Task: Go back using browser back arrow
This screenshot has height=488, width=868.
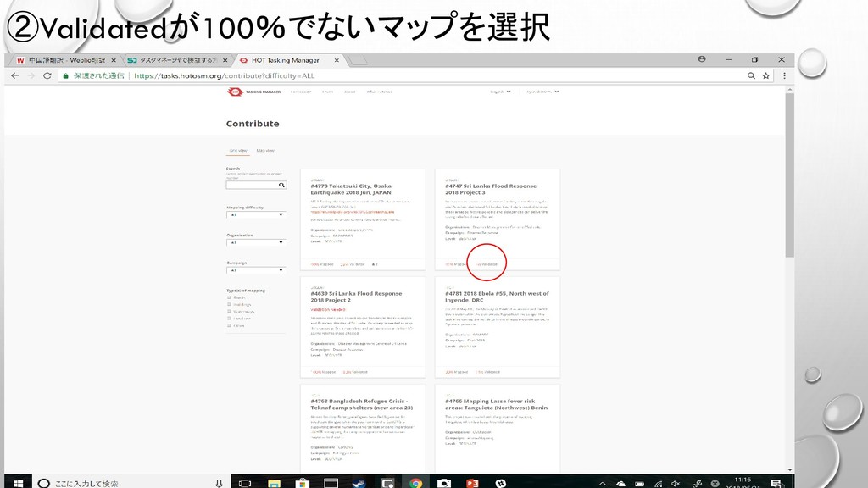Action: pyautogui.click(x=15, y=75)
